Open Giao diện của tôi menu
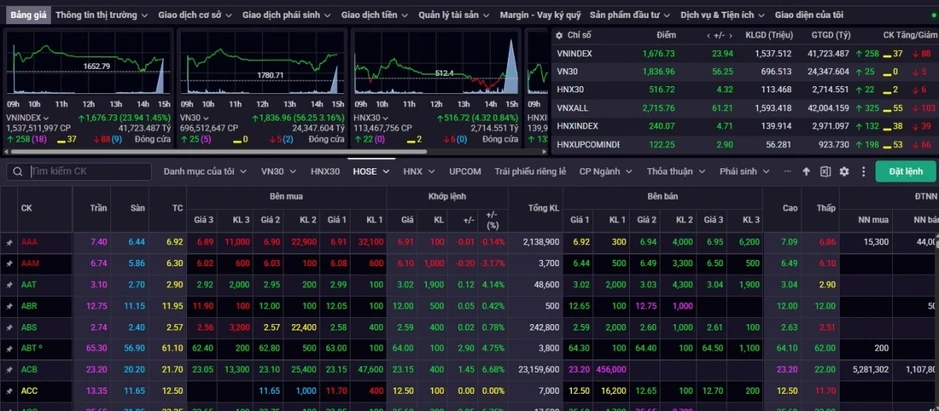 pyautogui.click(x=809, y=15)
